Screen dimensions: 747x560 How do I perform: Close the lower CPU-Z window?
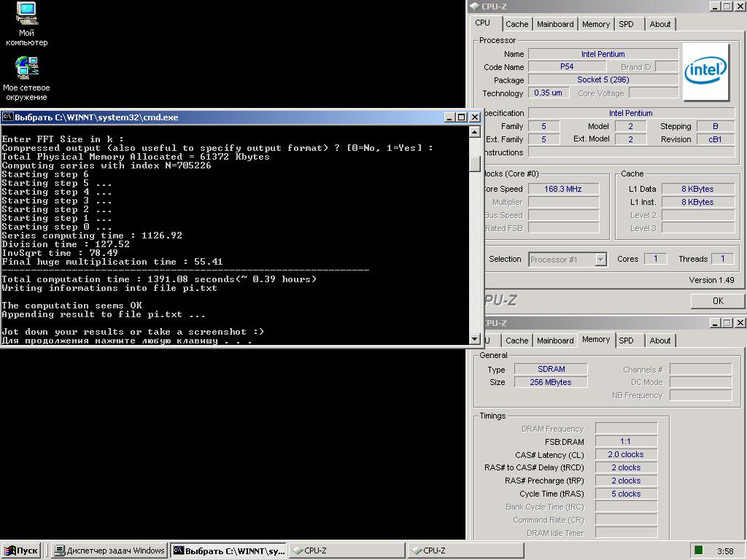click(x=740, y=323)
